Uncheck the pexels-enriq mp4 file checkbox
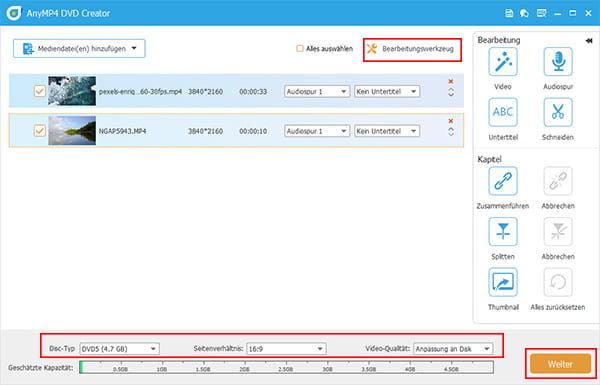The height and width of the screenshot is (385, 600). [x=40, y=91]
